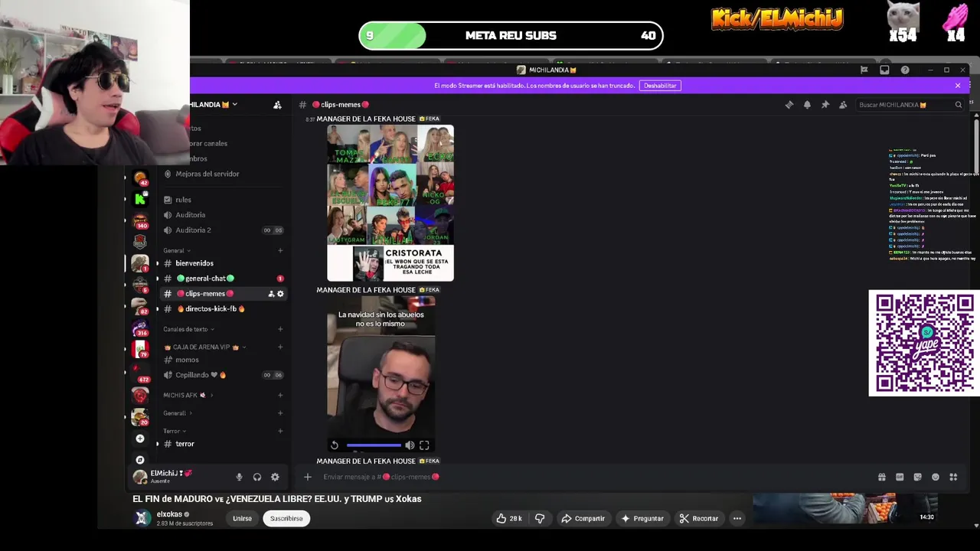Send a gift icon in message bar
This screenshot has width=980, height=551.
point(882,477)
